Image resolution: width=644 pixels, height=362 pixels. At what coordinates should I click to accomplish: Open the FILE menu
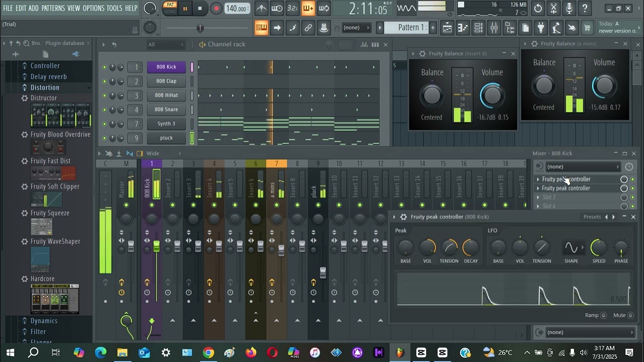[8, 8]
